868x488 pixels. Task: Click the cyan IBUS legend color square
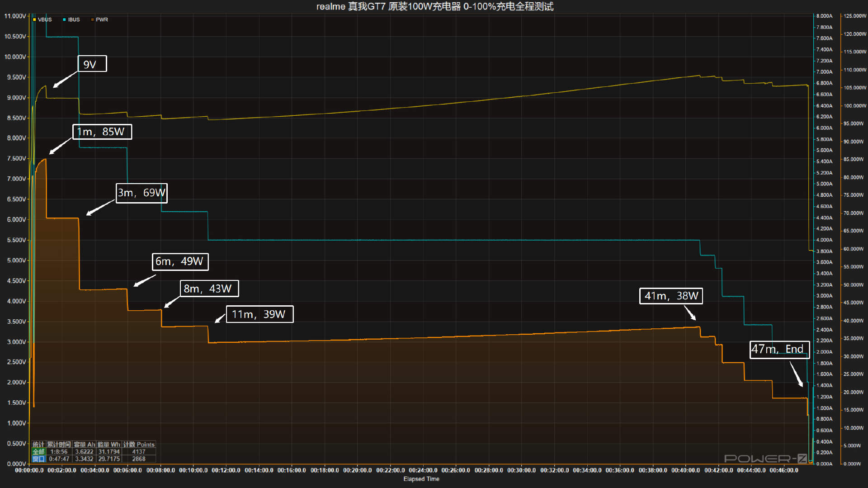(x=64, y=19)
